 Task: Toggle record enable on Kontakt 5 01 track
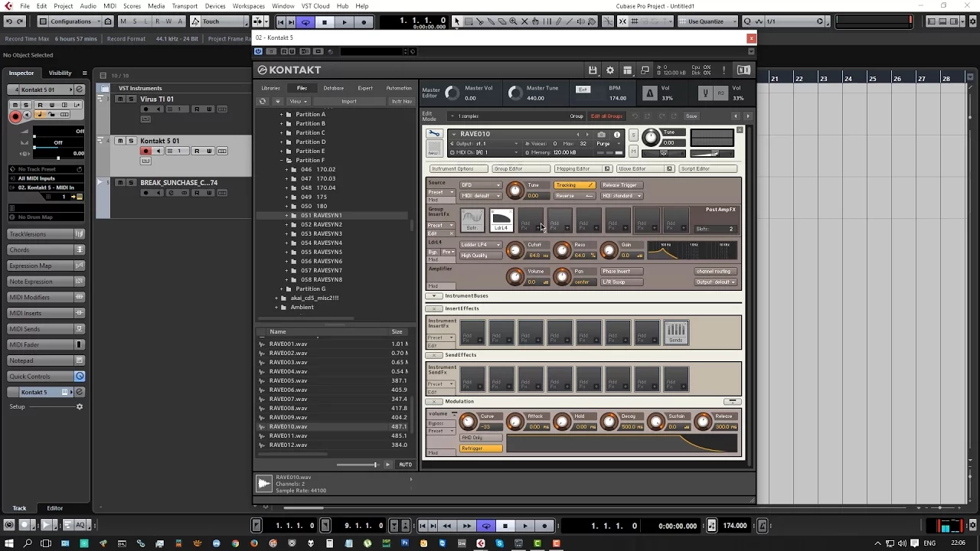[x=145, y=151]
